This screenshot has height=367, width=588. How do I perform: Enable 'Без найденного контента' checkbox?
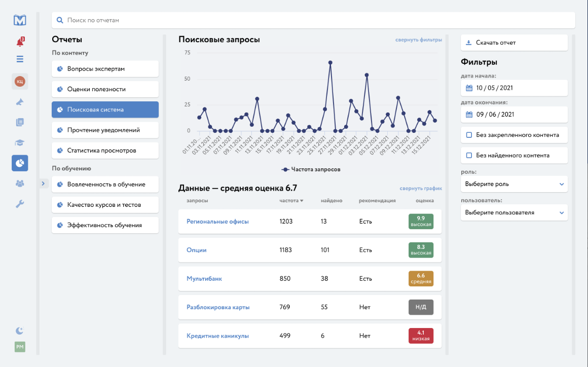[x=469, y=156]
